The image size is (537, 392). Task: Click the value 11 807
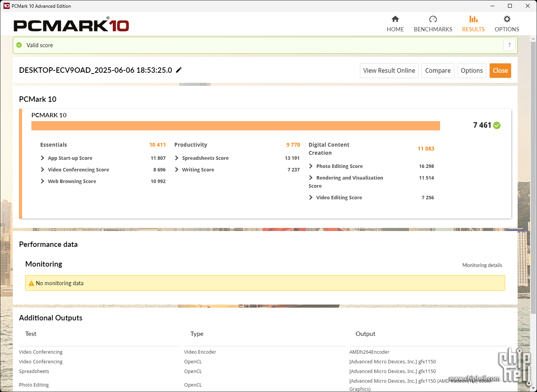(158, 158)
